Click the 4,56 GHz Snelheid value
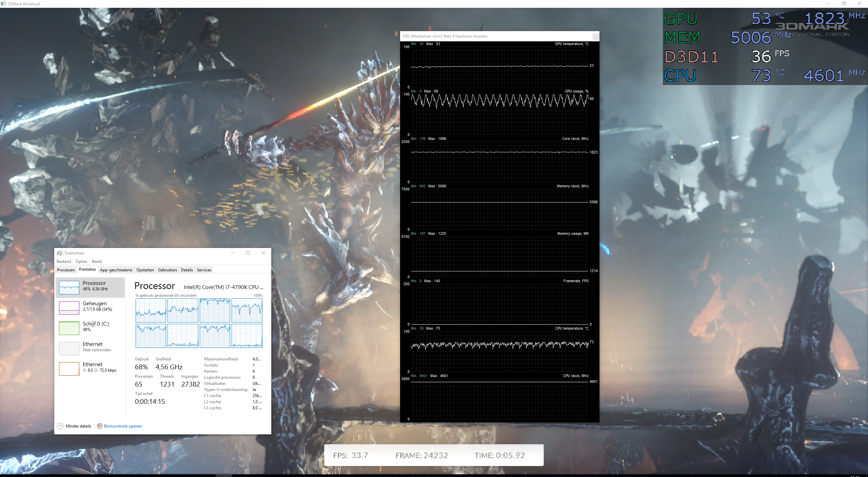Image resolution: width=868 pixels, height=477 pixels. pyautogui.click(x=169, y=367)
